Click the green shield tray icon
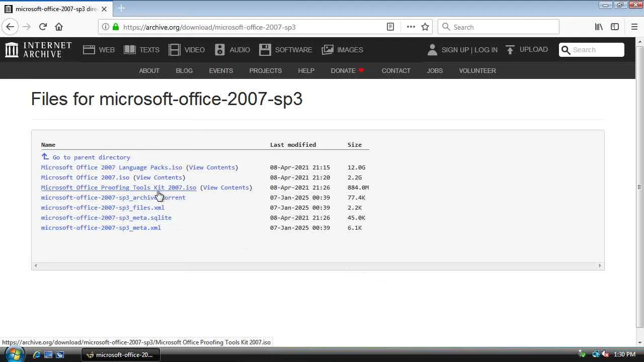Viewport: 644px width, 362px height. click(x=582, y=355)
